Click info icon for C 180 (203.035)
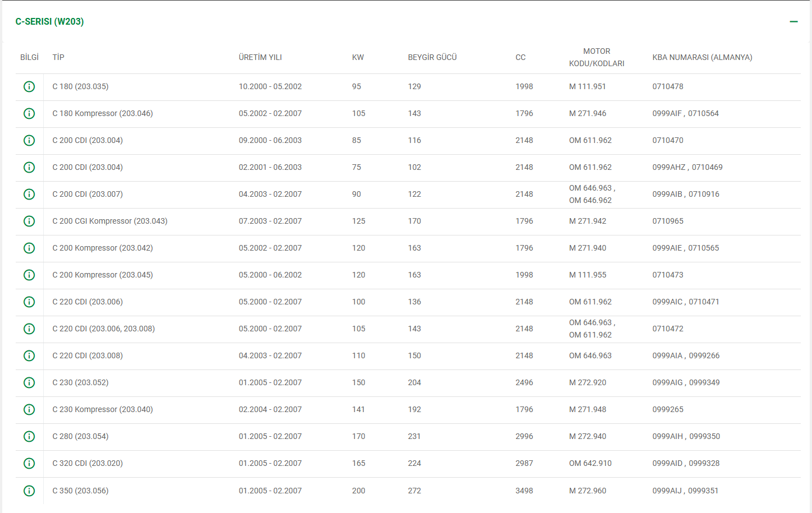The width and height of the screenshot is (812, 513). click(x=29, y=87)
